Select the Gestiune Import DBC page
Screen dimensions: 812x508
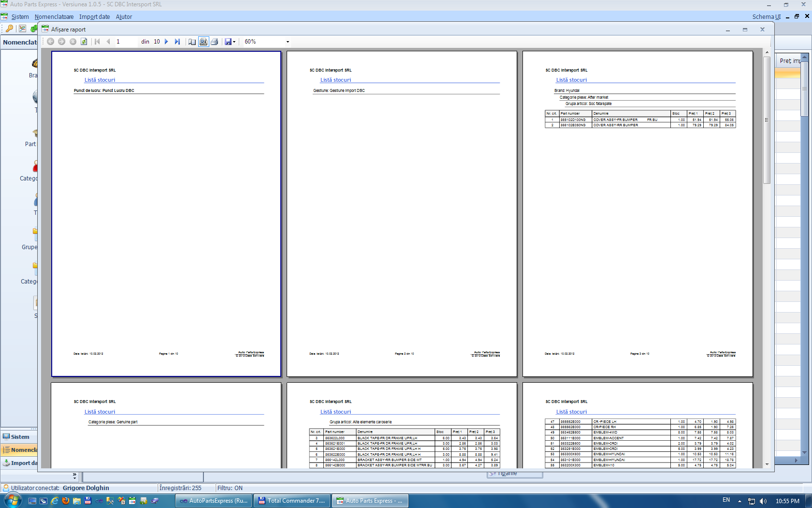402,214
